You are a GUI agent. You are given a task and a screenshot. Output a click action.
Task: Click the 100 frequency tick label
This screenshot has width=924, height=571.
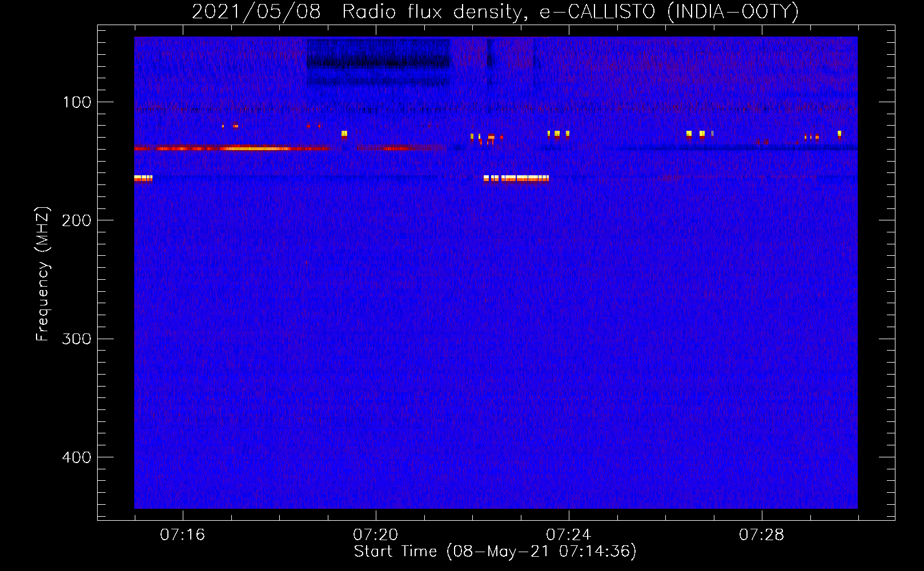(77, 102)
